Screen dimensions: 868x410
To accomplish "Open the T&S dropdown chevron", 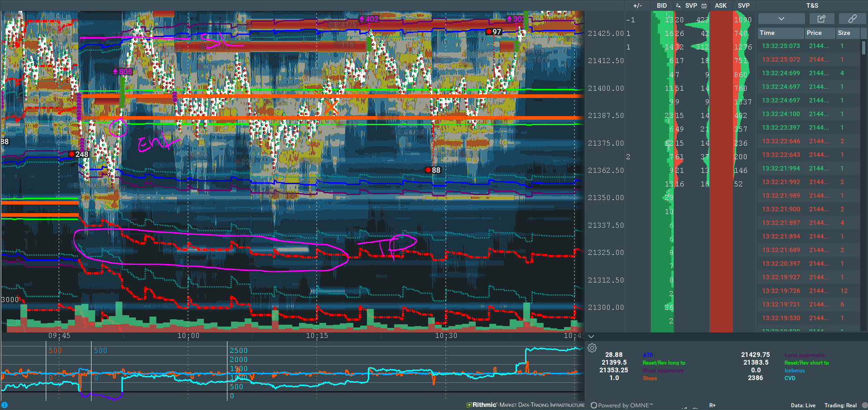I will 781,19.
